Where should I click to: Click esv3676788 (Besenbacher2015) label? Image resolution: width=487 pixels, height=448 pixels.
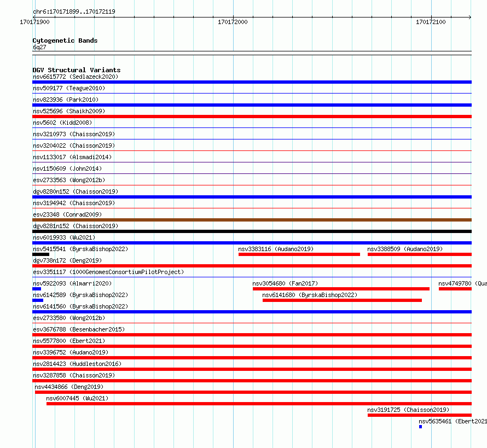[x=79, y=329]
